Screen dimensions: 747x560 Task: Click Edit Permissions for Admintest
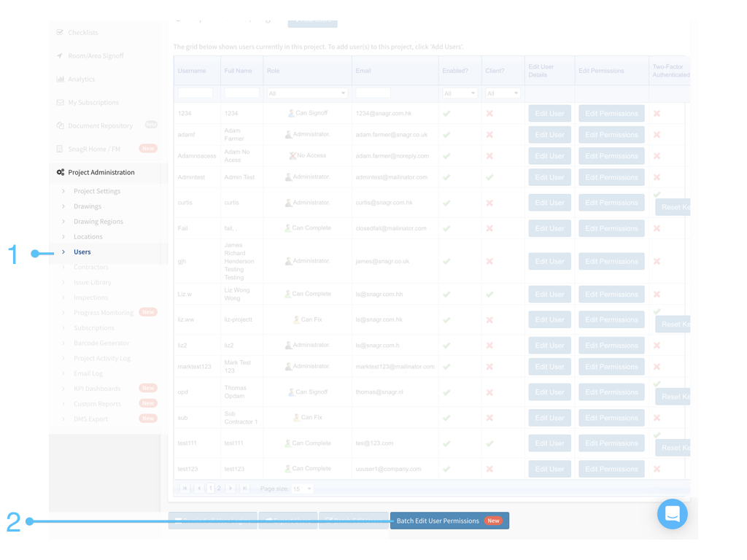pos(611,177)
